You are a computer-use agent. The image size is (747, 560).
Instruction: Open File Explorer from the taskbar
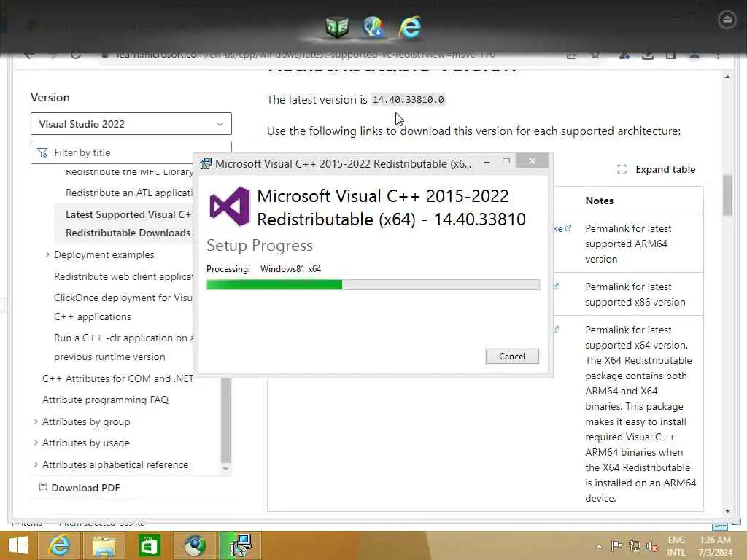click(x=104, y=545)
